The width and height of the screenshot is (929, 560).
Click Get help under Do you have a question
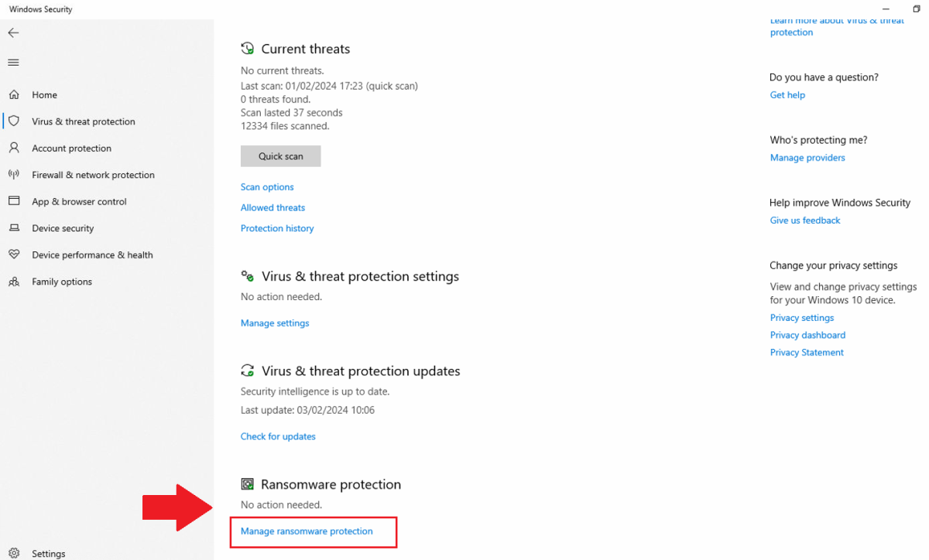pos(787,94)
